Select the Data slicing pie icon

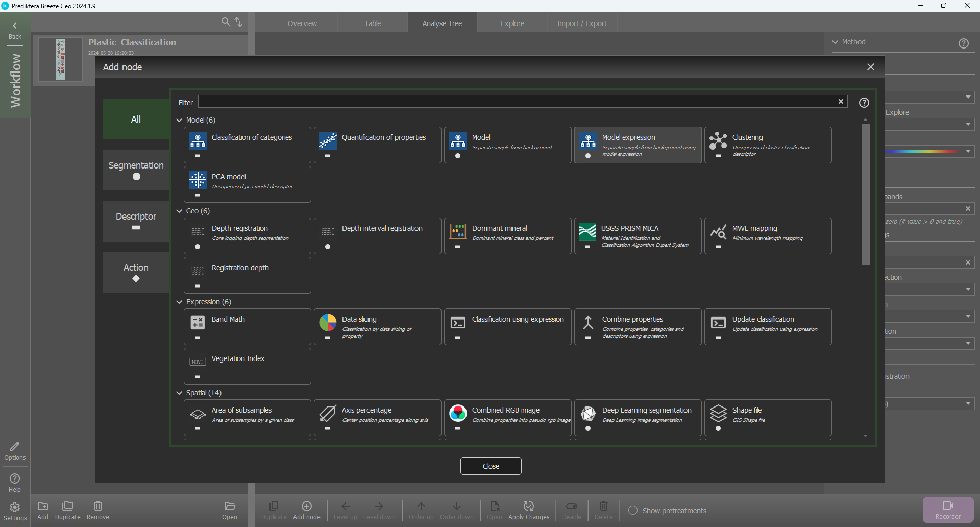328,322
